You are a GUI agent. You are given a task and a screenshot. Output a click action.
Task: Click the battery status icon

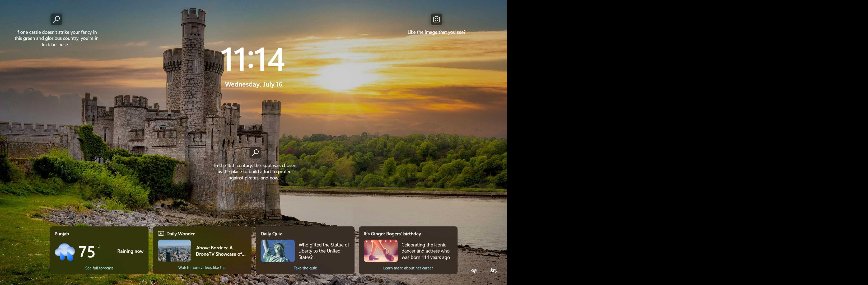pyautogui.click(x=493, y=271)
